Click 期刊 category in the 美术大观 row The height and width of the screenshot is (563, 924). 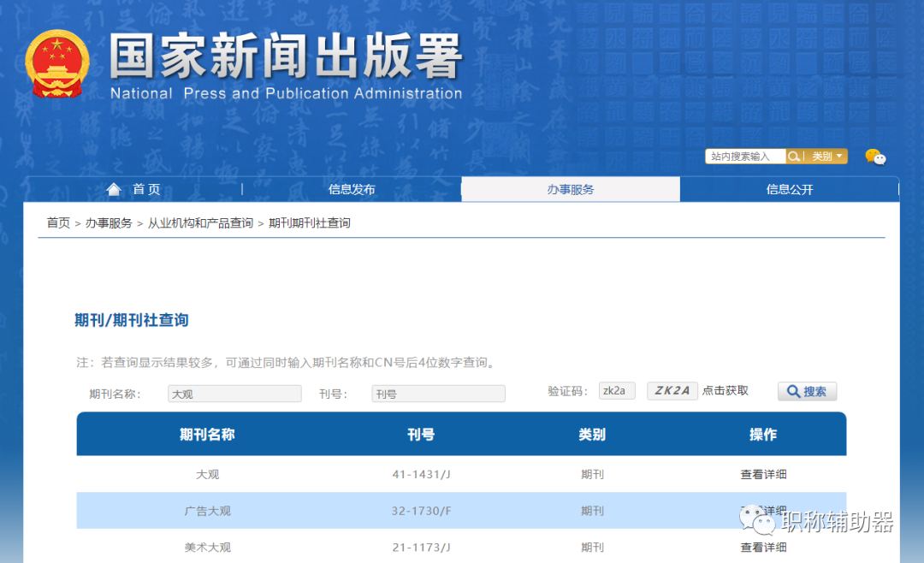(x=592, y=548)
